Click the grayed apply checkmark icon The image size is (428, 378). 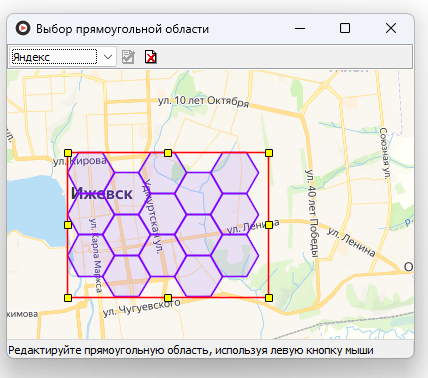tap(128, 57)
